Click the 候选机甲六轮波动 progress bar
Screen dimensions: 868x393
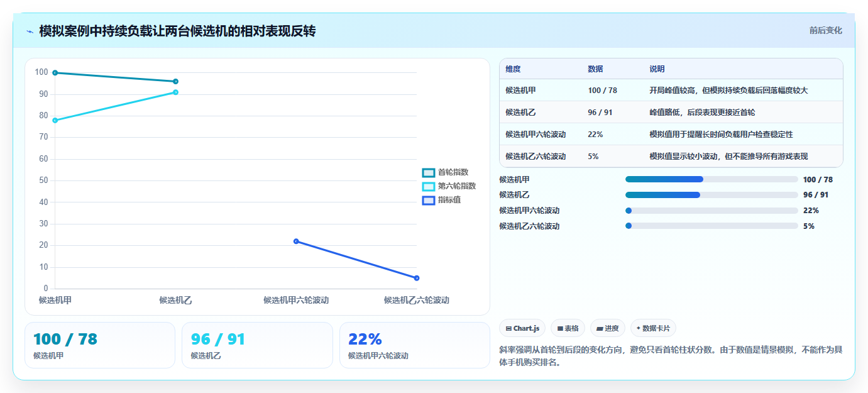[x=711, y=211]
